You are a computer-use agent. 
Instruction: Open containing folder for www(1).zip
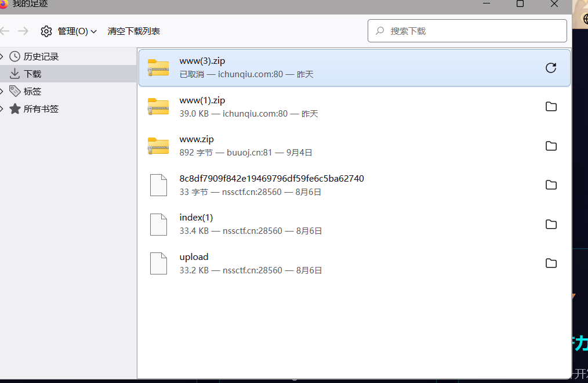pyautogui.click(x=551, y=107)
